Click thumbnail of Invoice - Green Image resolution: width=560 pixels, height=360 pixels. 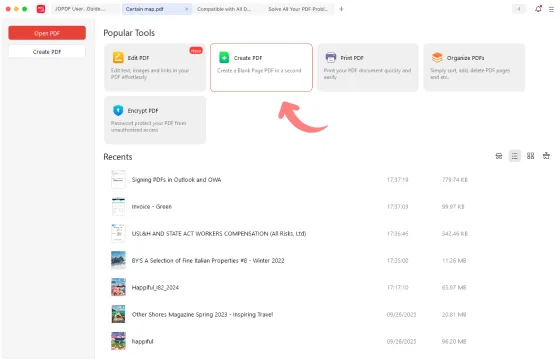pyautogui.click(x=118, y=206)
